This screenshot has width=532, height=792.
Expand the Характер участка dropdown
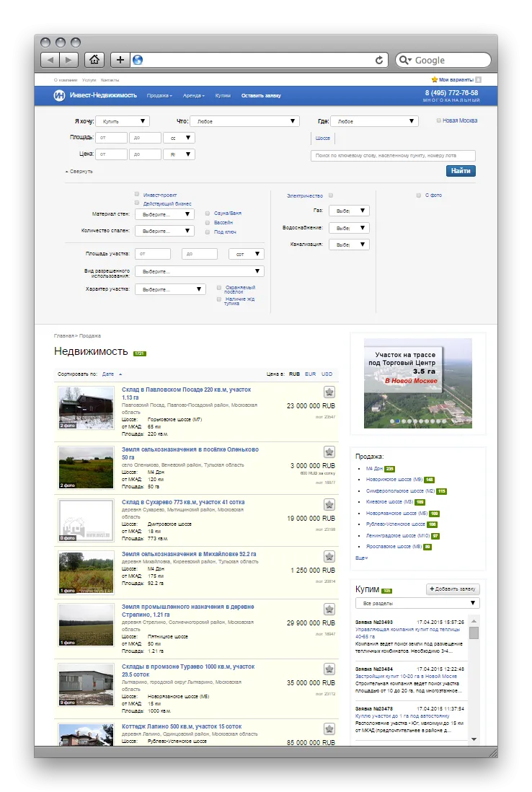coord(170,289)
